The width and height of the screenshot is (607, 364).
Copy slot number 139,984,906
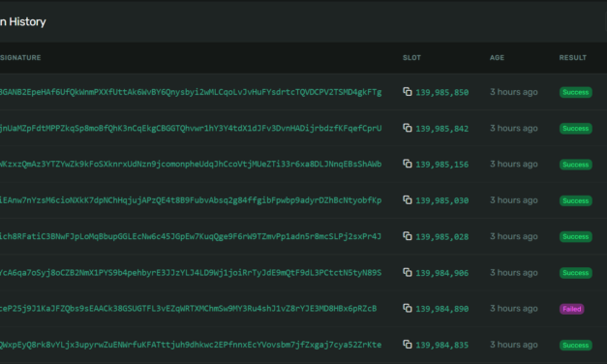408,273
